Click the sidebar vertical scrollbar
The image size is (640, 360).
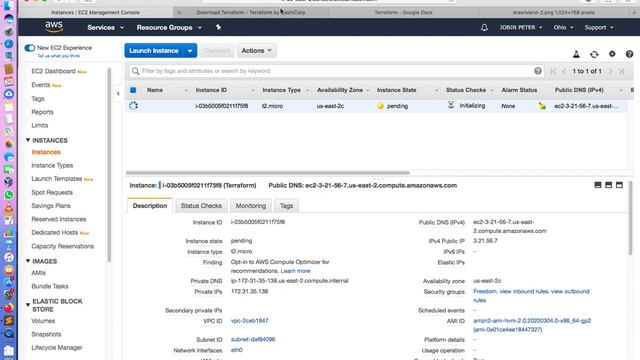(x=109, y=165)
